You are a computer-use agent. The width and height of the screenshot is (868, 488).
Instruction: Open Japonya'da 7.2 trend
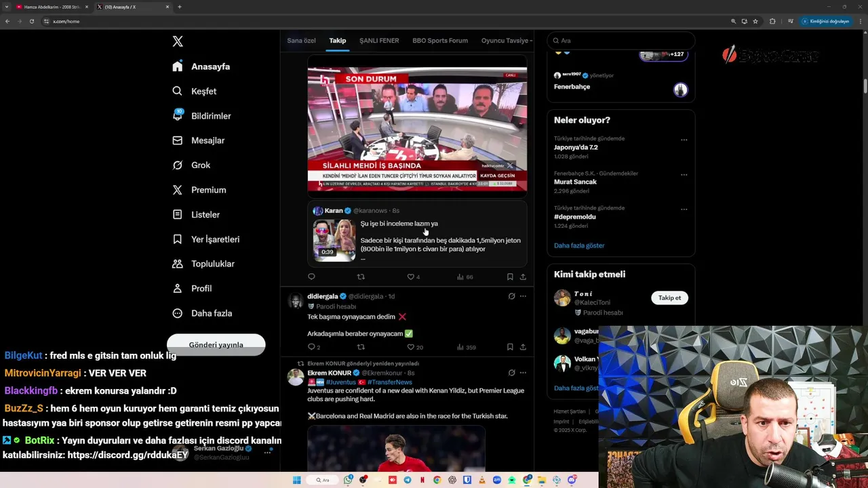[x=576, y=147]
